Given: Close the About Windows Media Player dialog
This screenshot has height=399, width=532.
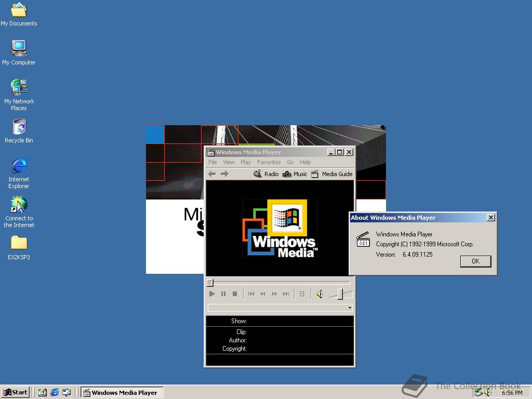Looking at the screenshot, I should coord(490,218).
